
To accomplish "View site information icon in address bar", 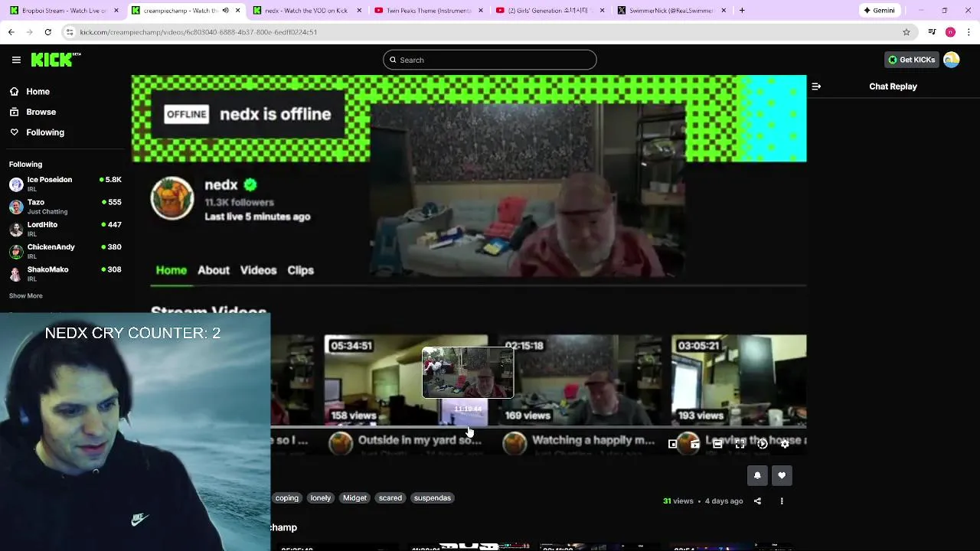I will click(70, 32).
